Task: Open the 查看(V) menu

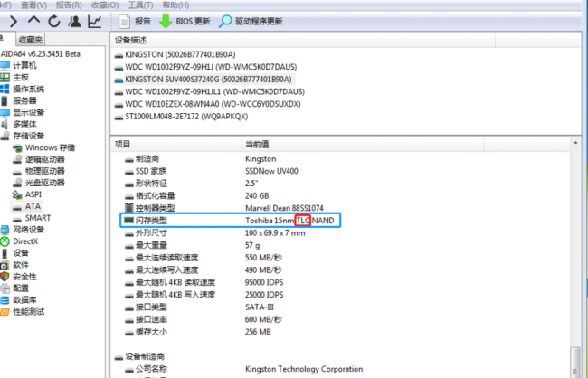Action: (33, 5)
